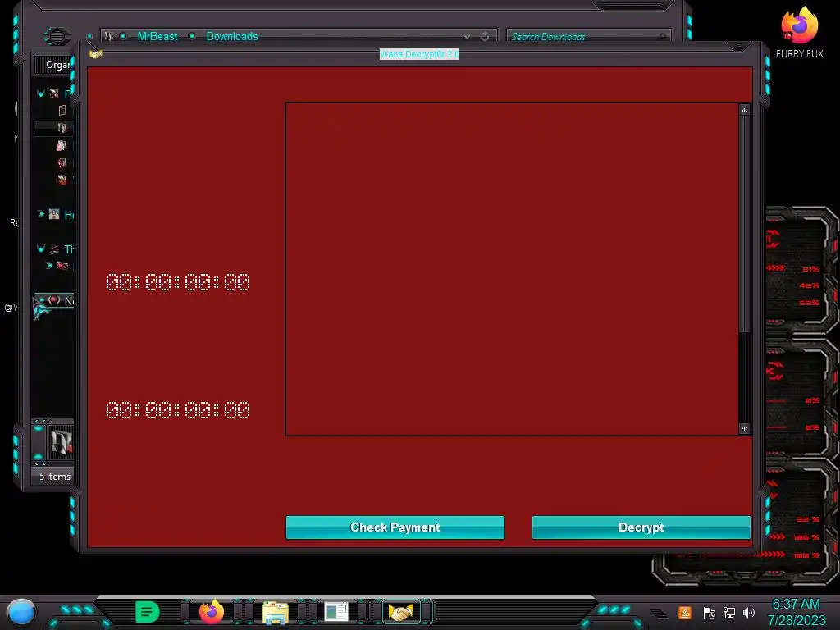Click the Explorer refresh icon
840x630 pixels.
coord(485,36)
